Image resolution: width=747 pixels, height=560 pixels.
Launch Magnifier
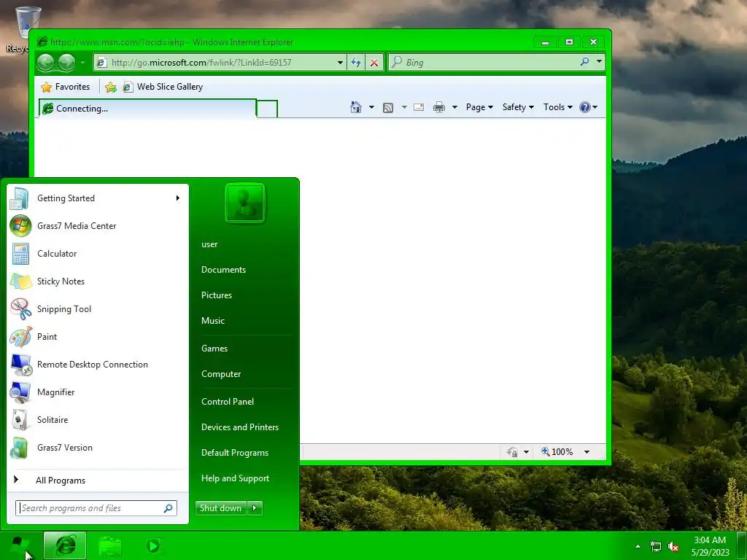pyautogui.click(x=98, y=392)
